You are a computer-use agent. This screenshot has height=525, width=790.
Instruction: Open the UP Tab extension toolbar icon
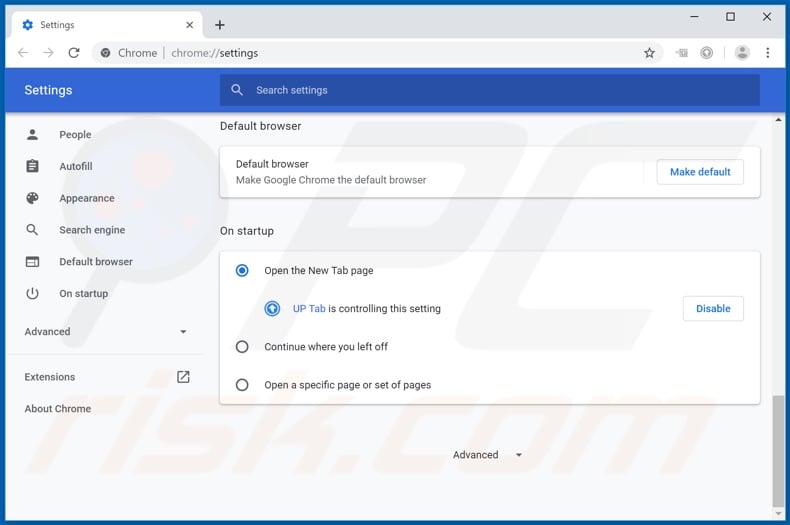pos(707,53)
